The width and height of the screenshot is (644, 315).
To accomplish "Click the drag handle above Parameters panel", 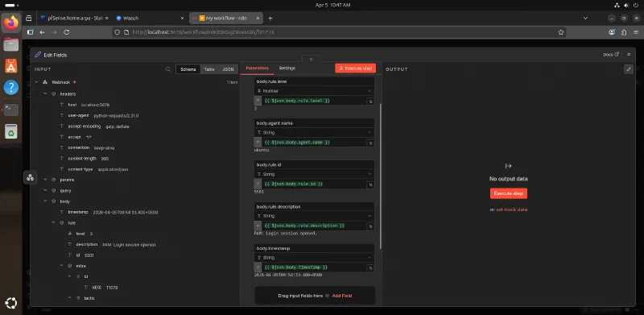I will [x=312, y=59].
